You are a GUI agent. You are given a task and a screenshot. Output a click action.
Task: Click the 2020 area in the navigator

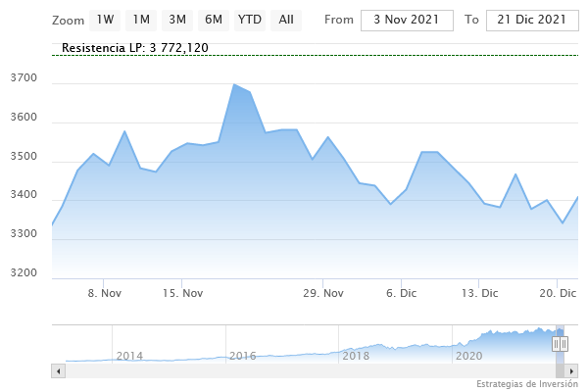pyautogui.click(x=468, y=355)
